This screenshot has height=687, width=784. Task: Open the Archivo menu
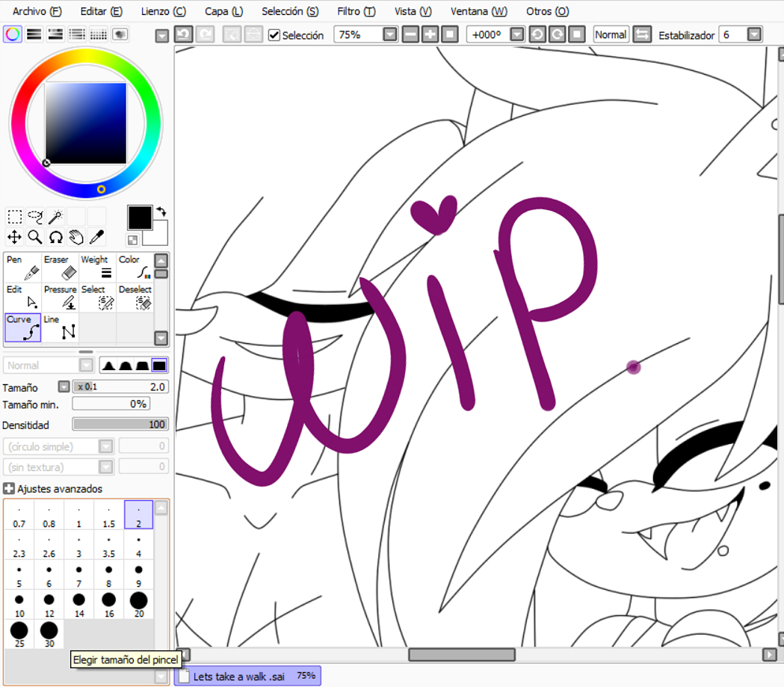[37, 11]
